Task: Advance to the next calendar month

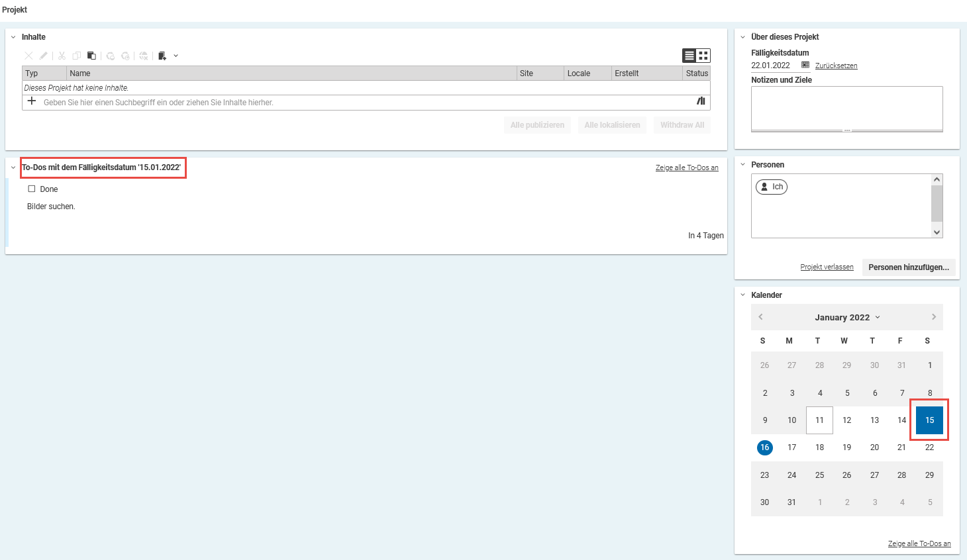Action: (934, 317)
